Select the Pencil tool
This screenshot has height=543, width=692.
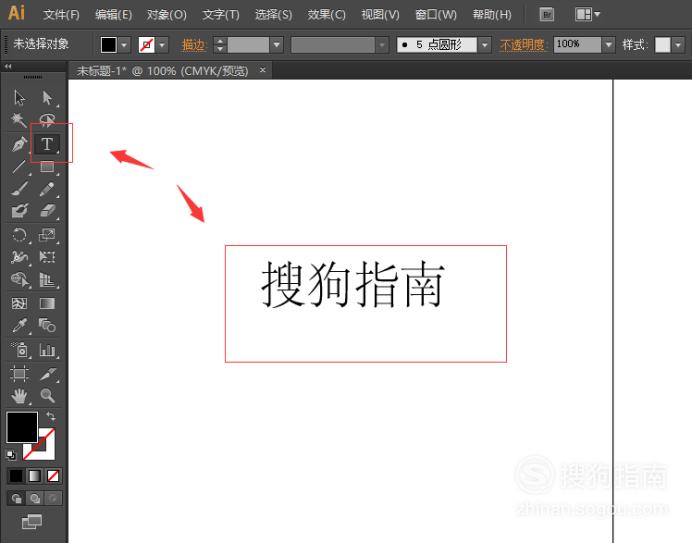click(x=47, y=189)
